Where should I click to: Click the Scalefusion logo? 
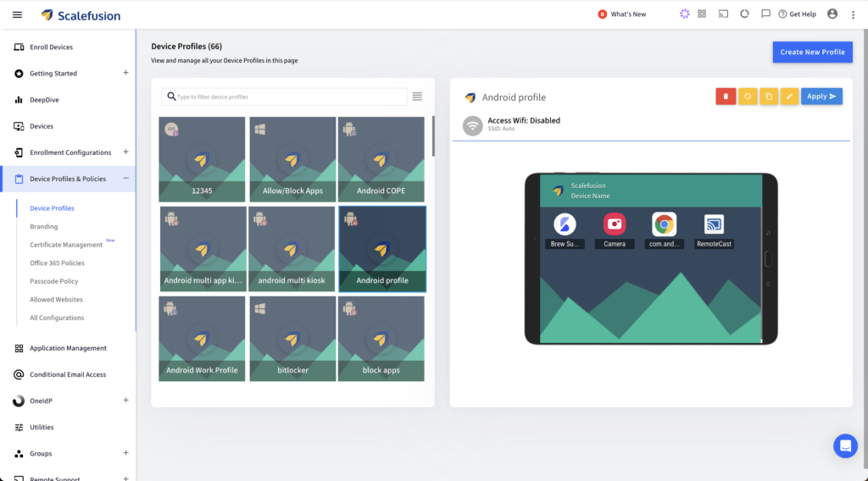(x=81, y=15)
